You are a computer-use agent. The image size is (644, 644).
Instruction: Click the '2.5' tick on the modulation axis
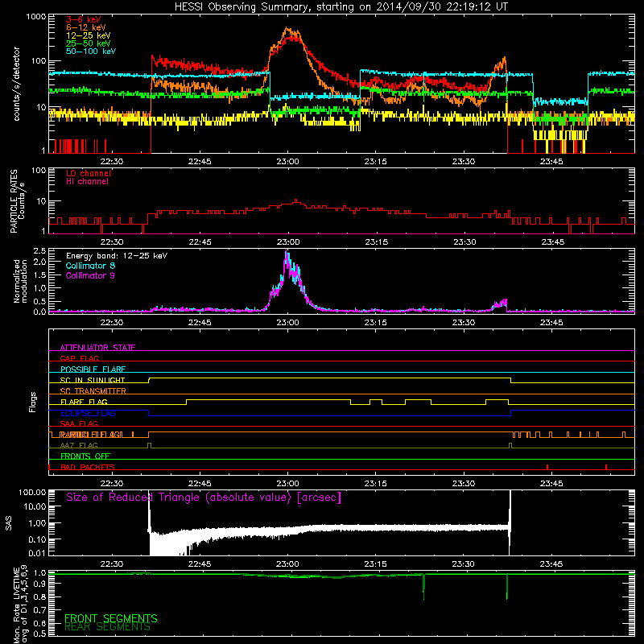click(x=39, y=251)
